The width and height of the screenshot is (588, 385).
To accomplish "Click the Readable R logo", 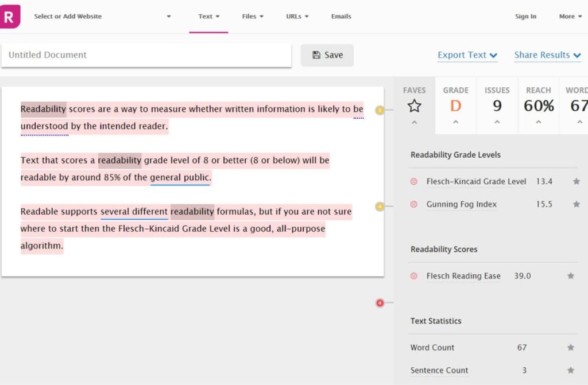I will (x=9, y=16).
